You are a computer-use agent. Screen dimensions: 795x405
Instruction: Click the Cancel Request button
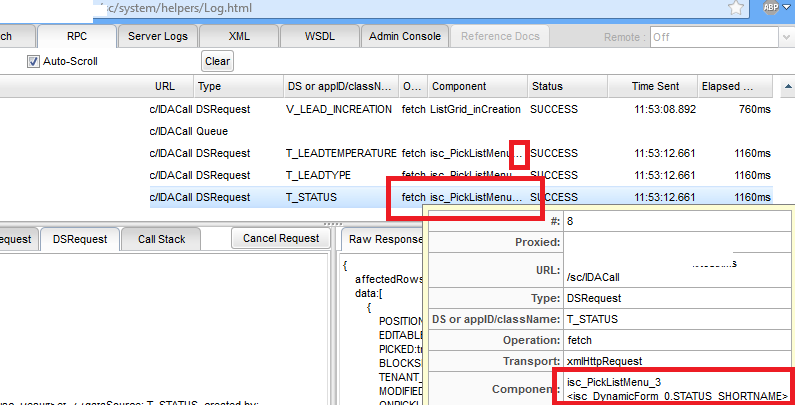(x=280, y=238)
